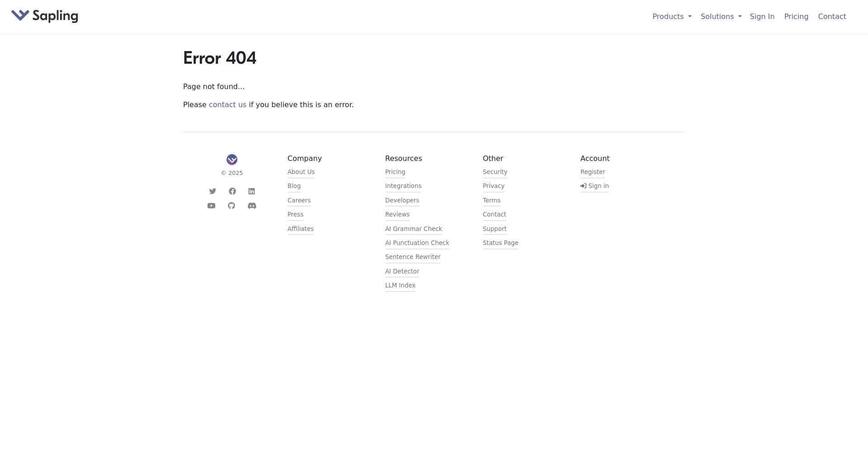Go to Sign In in top navigation

(x=762, y=17)
